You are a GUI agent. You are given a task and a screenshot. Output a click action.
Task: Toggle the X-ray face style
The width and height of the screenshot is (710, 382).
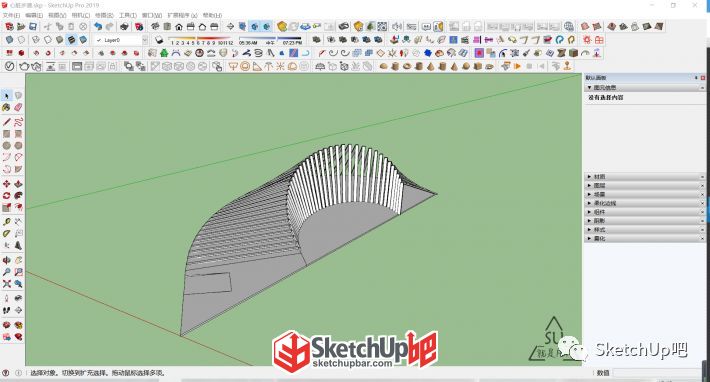coord(9,40)
